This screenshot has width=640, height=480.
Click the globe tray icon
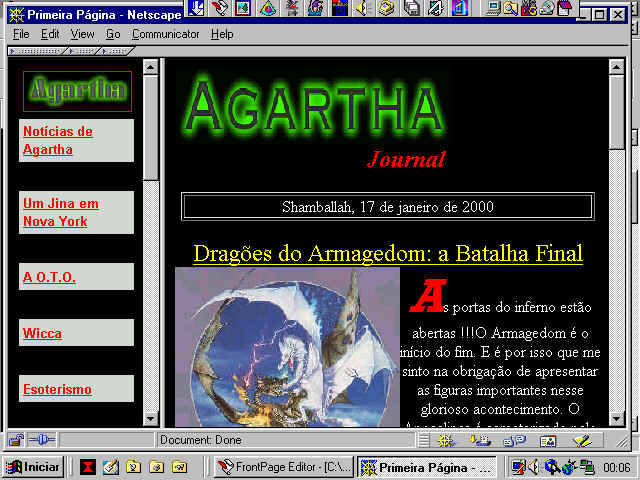(x=568, y=467)
